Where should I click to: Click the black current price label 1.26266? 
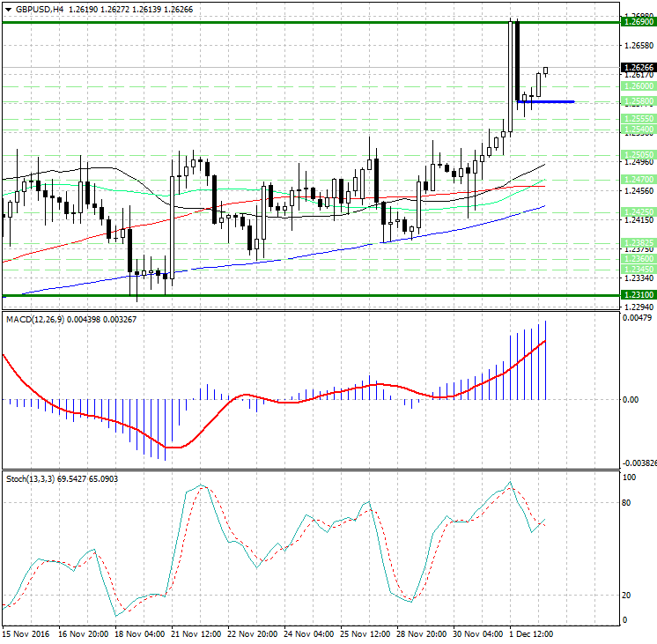tap(638, 67)
